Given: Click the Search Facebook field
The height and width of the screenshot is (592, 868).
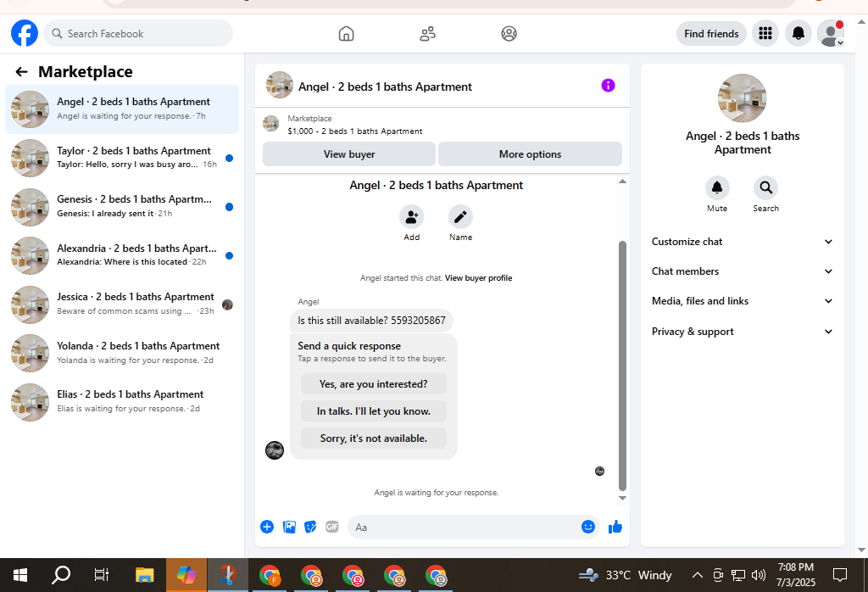Looking at the screenshot, I should (138, 33).
